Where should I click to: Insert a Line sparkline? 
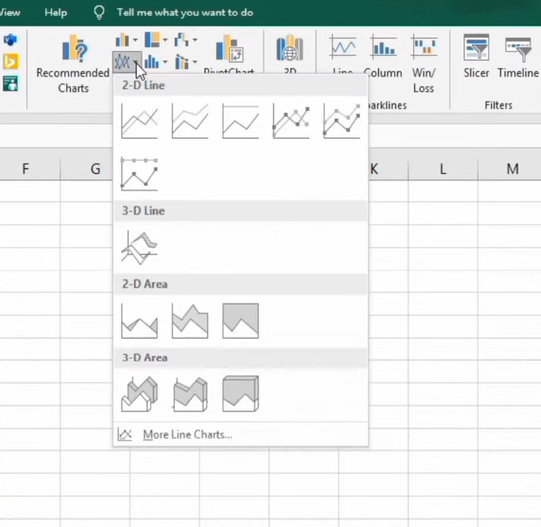343,53
